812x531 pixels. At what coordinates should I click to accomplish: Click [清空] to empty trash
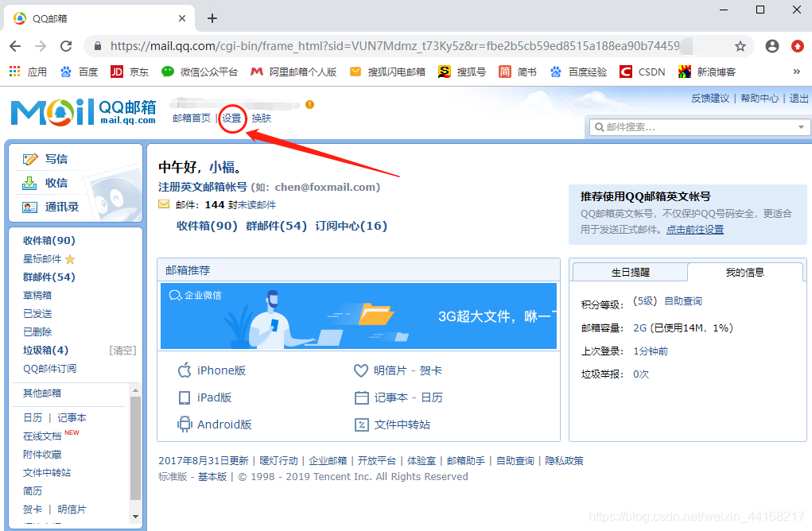[122, 351]
